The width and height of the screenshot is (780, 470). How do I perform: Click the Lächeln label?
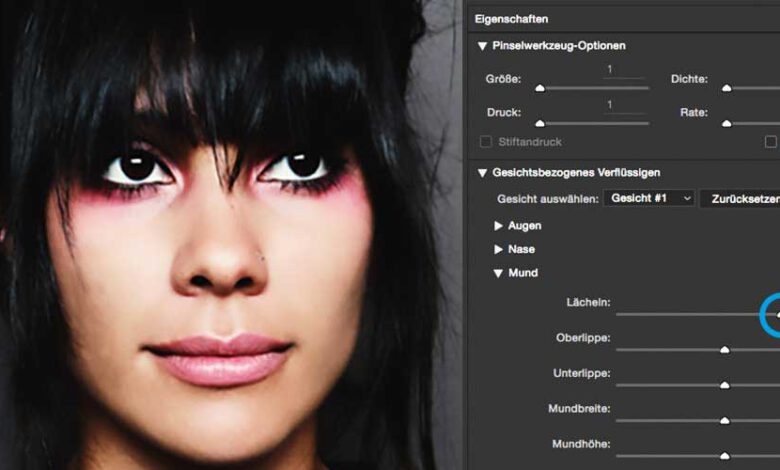coord(588,302)
